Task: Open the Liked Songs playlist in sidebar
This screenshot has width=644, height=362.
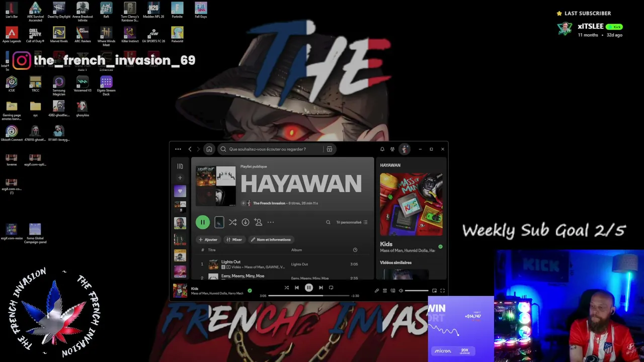Action: 180,191
